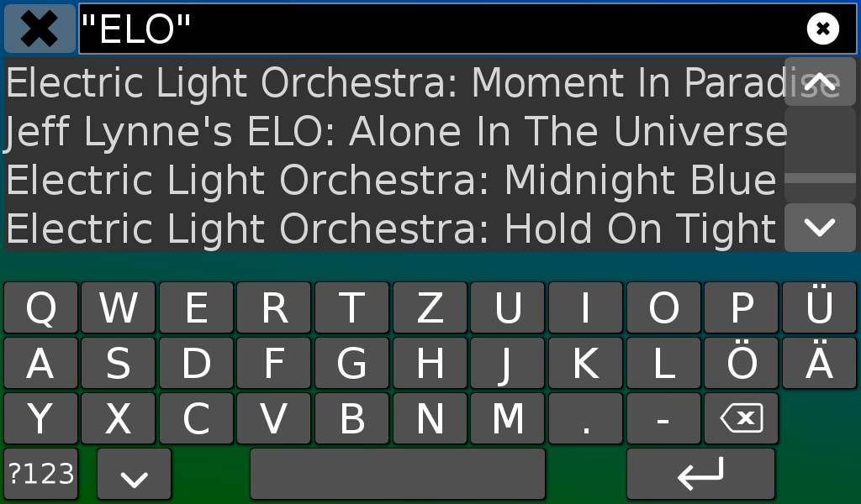Close the search screen with X button

tap(40, 29)
